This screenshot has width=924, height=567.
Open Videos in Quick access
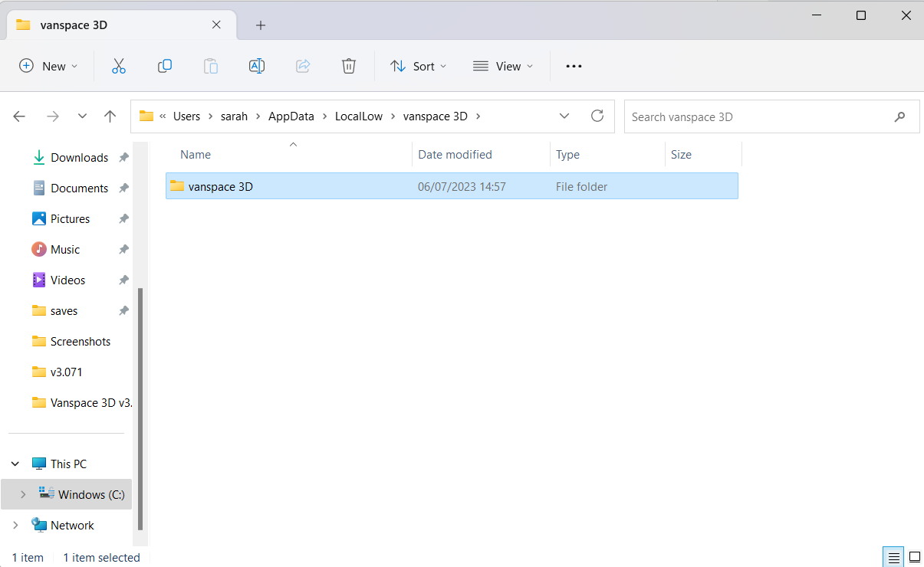click(67, 280)
